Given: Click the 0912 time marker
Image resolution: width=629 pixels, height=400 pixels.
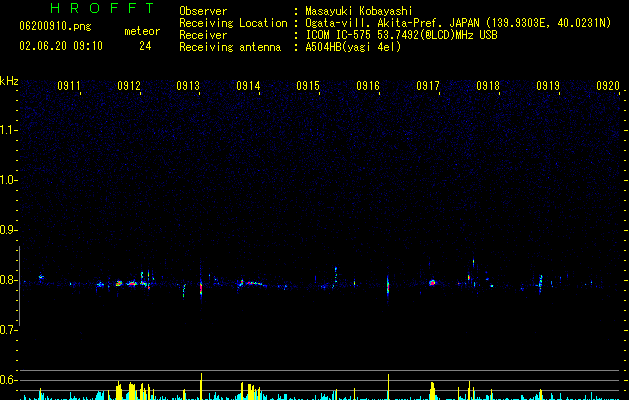Looking at the screenshot, I should 129,86.
